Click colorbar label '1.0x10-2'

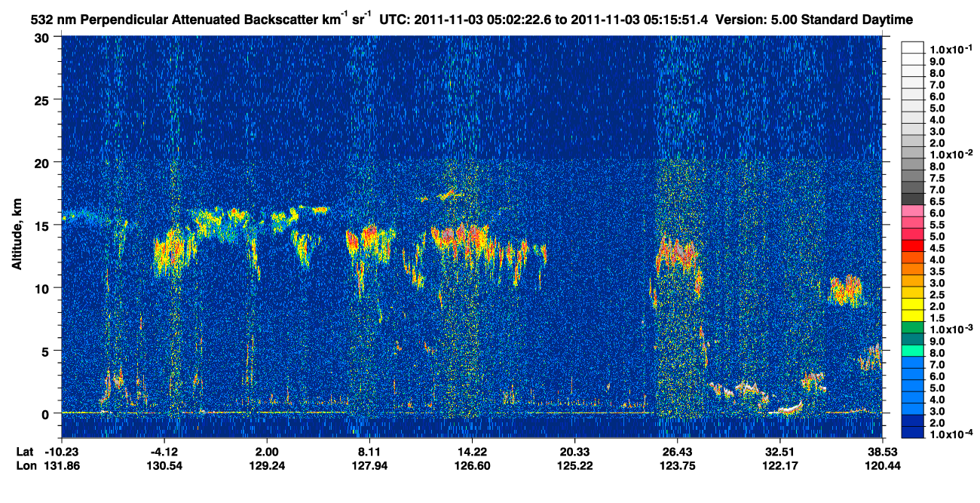point(950,155)
